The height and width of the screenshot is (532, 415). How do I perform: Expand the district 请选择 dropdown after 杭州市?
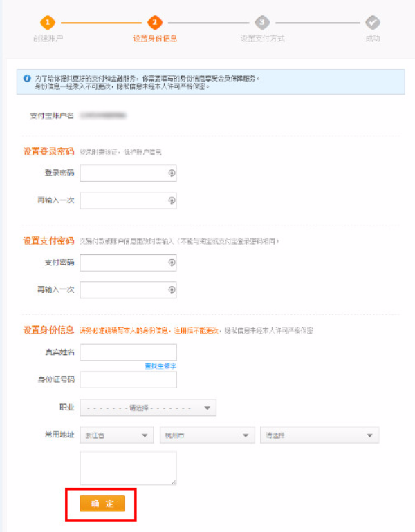pyautogui.click(x=319, y=435)
